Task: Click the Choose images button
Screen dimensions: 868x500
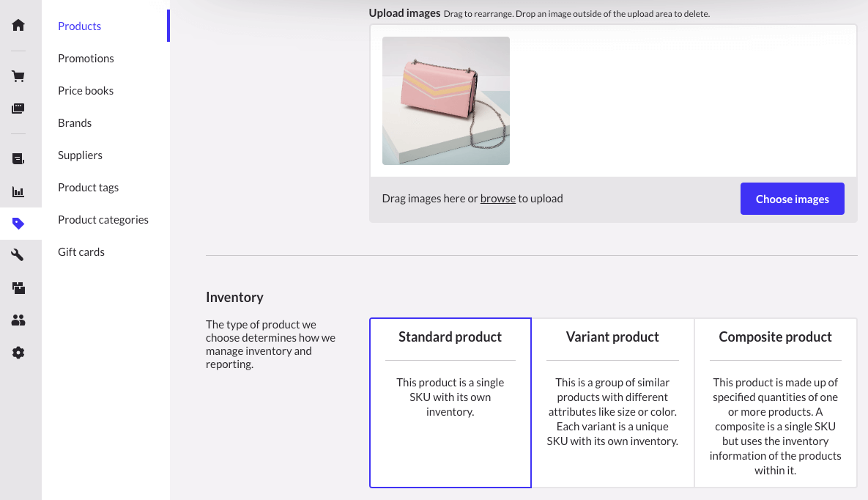Action: coord(792,199)
